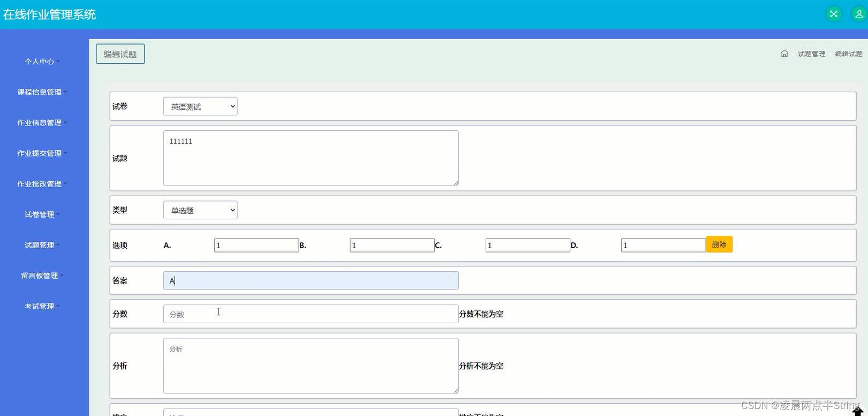Focus the option D input field

point(663,246)
